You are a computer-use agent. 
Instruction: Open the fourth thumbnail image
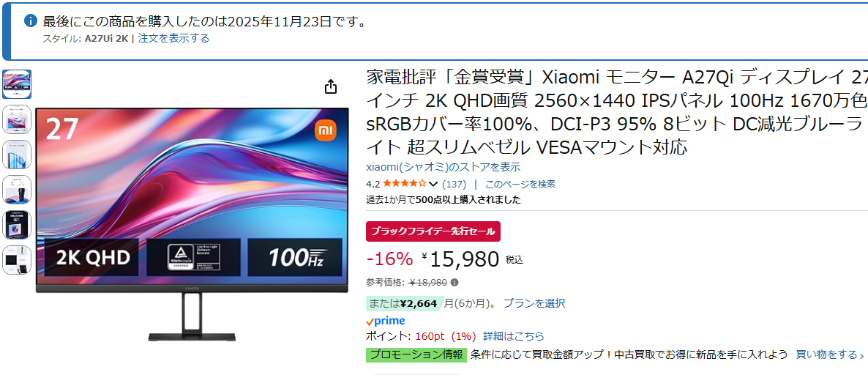(x=17, y=189)
